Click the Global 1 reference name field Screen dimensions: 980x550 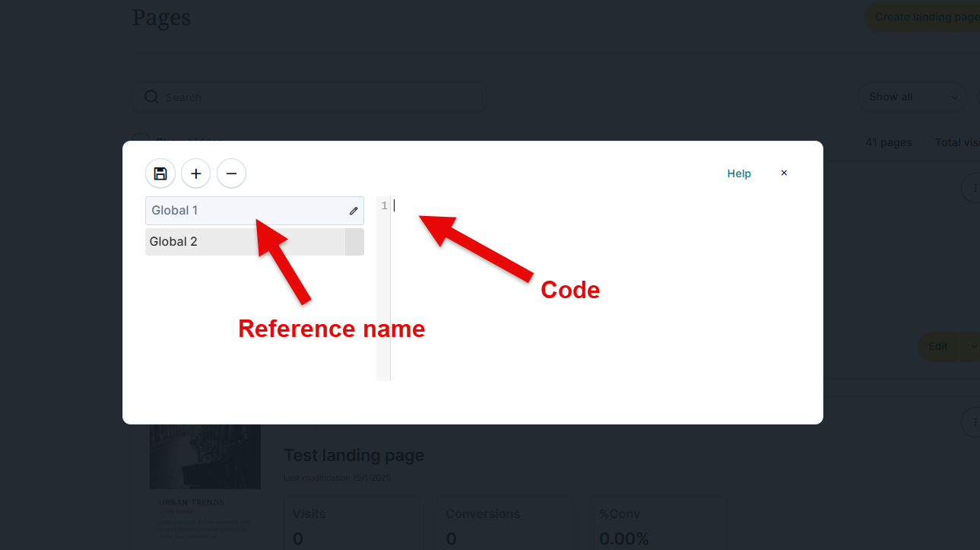coord(243,211)
